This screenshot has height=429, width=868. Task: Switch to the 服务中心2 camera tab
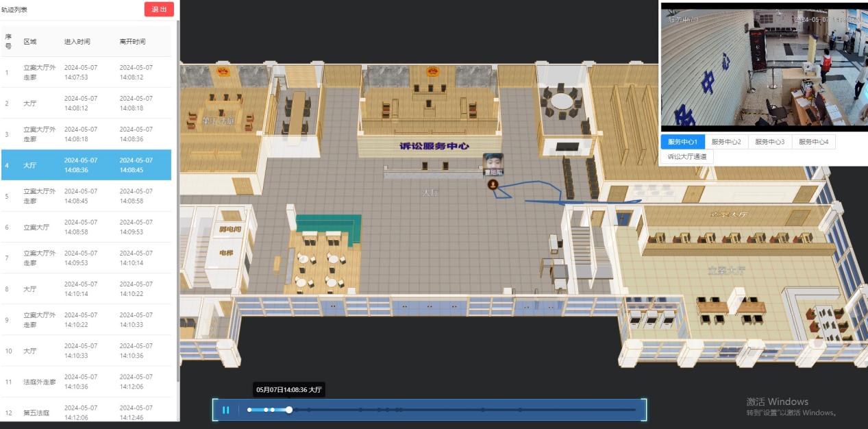[726, 142]
